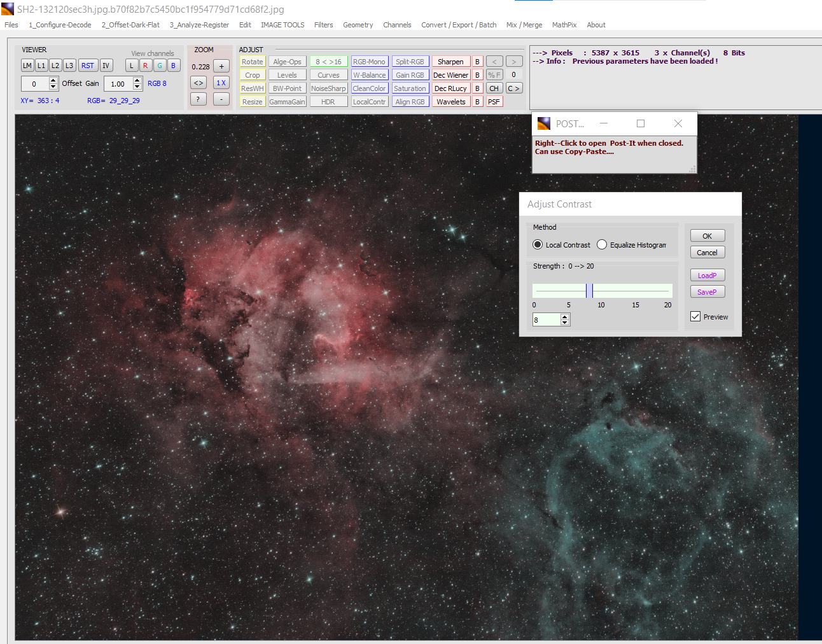Screen dimensions: 822x644
Task: Click SaveP to save parameters
Action: click(707, 292)
